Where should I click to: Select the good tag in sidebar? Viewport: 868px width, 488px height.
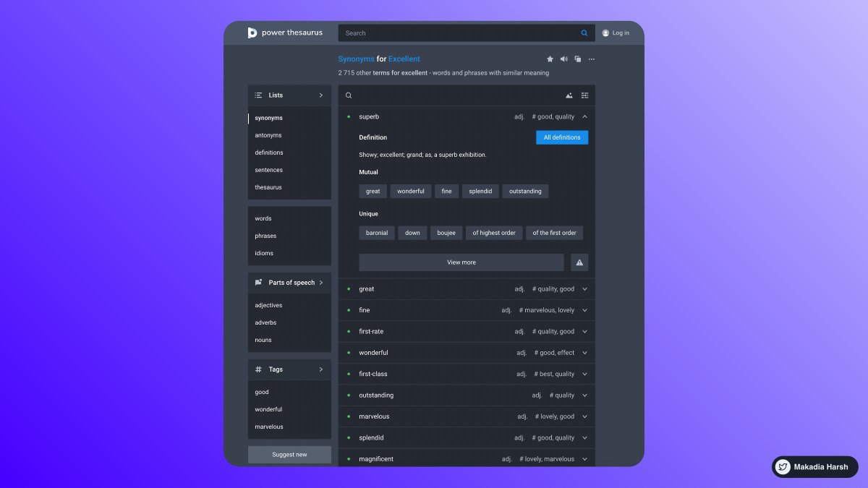point(262,392)
